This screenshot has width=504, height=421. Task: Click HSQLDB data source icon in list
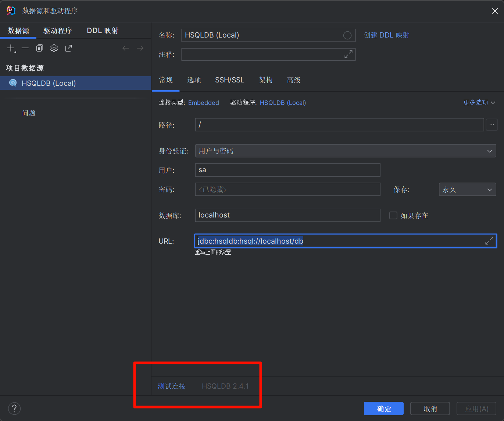tap(13, 83)
